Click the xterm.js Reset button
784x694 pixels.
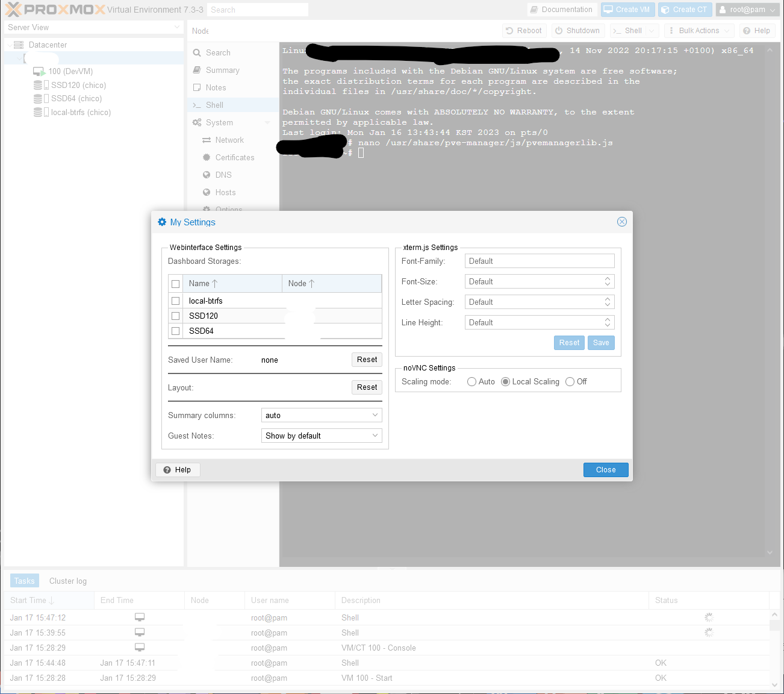[x=569, y=343]
